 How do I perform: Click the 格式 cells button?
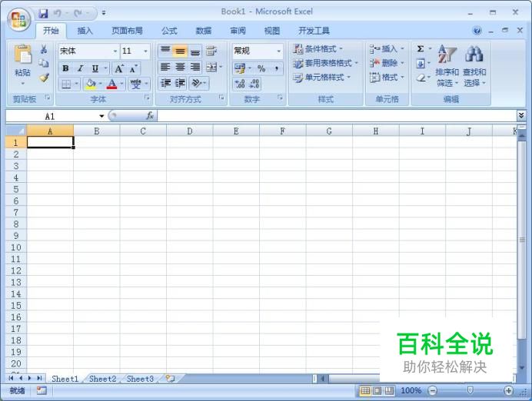387,78
